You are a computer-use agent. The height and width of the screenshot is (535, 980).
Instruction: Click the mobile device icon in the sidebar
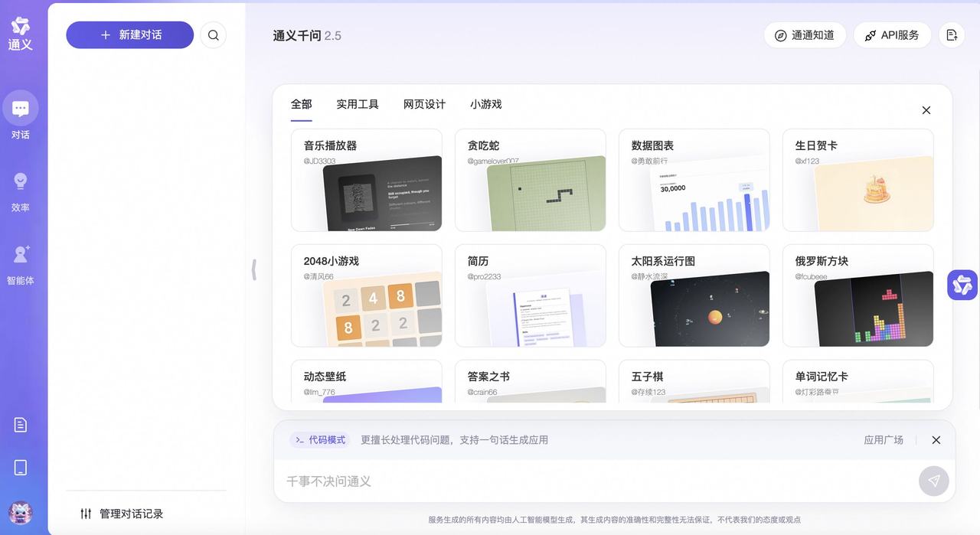click(21, 468)
